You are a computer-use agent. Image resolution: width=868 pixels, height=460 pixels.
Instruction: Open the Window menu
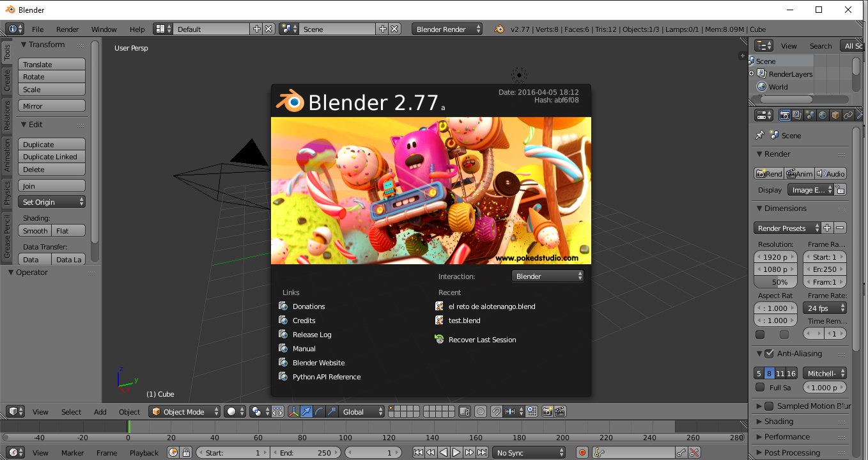104,29
